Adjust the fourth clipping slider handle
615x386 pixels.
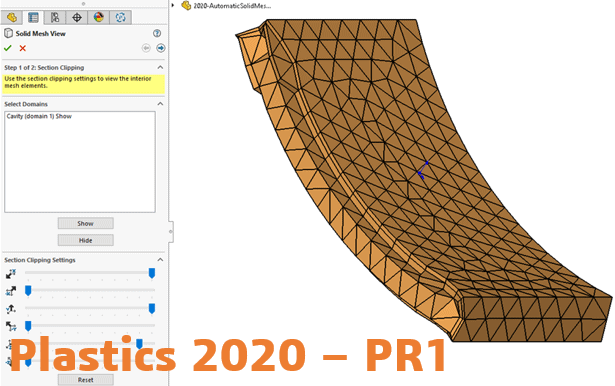pyautogui.click(x=28, y=326)
